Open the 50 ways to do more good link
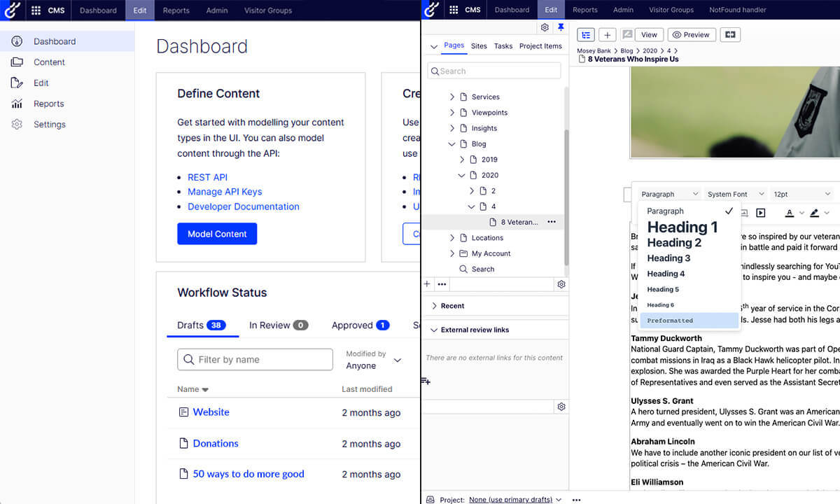 tap(248, 474)
